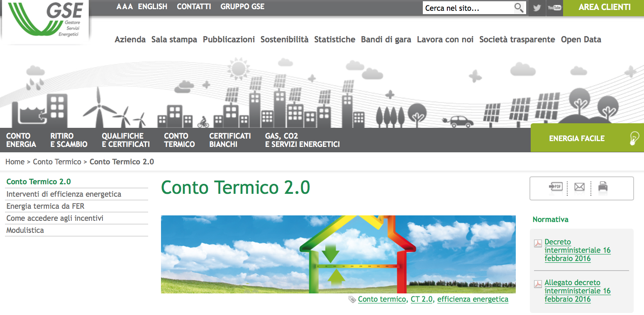Click Home in the breadcrumb trail
The image size is (644, 315).
coord(15,161)
